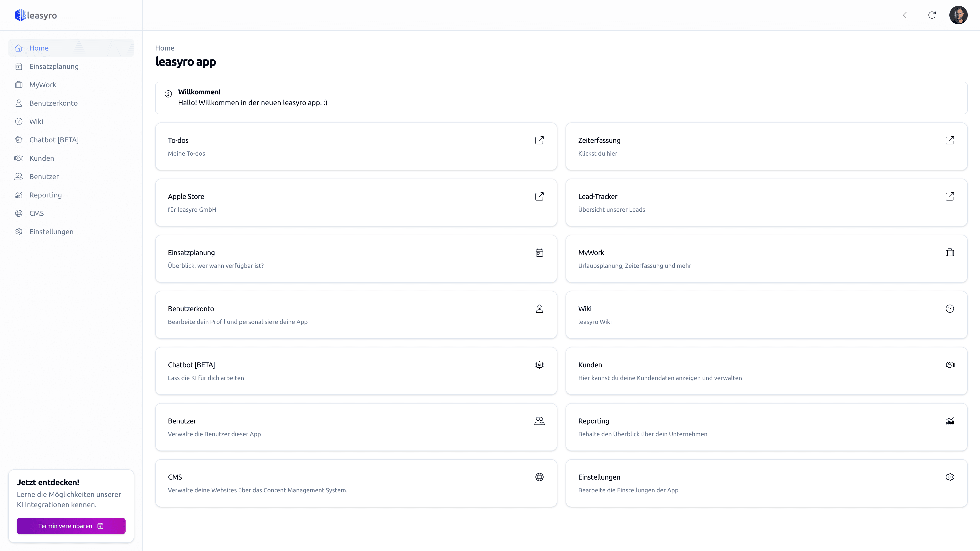Screen dimensions: 980x551
Task: Click the external link icon on To-dos card
Action: pos(539,140)
